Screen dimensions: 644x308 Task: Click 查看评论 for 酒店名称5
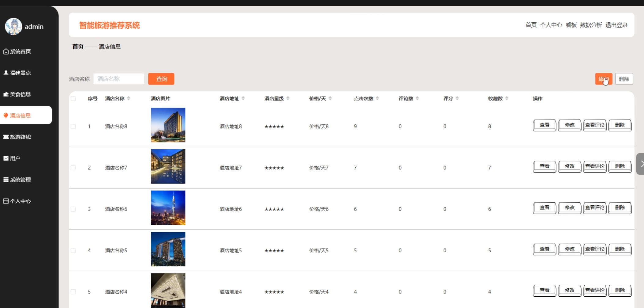[x=595, y=249]
